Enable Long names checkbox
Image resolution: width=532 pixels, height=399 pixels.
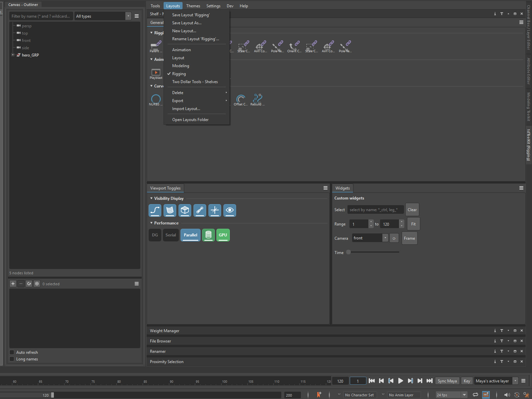click(x=12, y=359)
